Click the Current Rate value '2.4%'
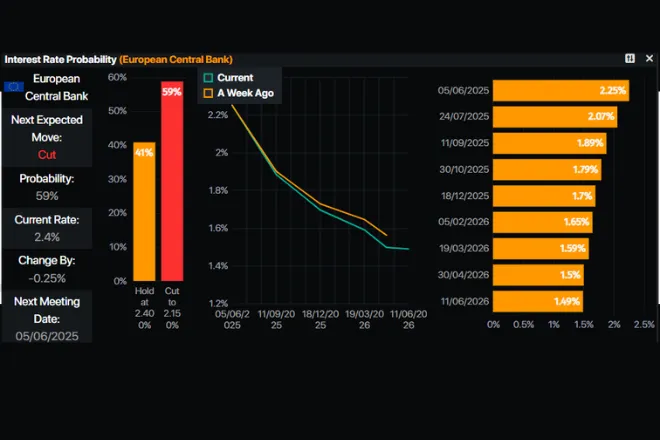The width and height of the screenshot is (660, 440). pyautogui.click(x=47, y=237)
